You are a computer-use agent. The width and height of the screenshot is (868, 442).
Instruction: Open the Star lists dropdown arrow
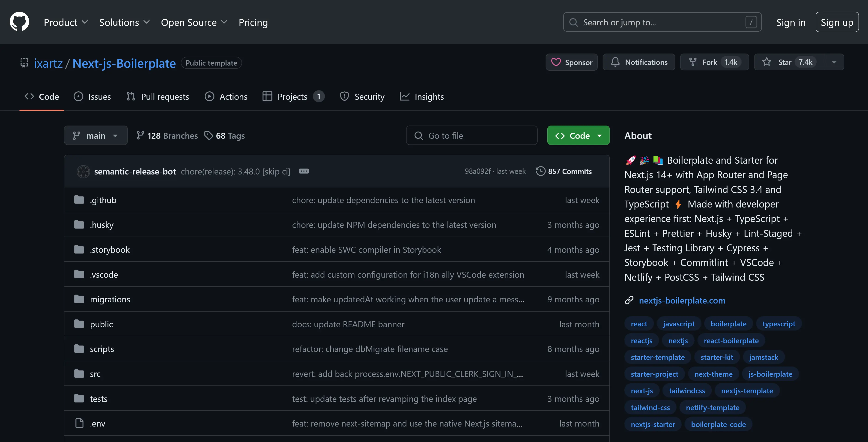[x=834, y=62]
